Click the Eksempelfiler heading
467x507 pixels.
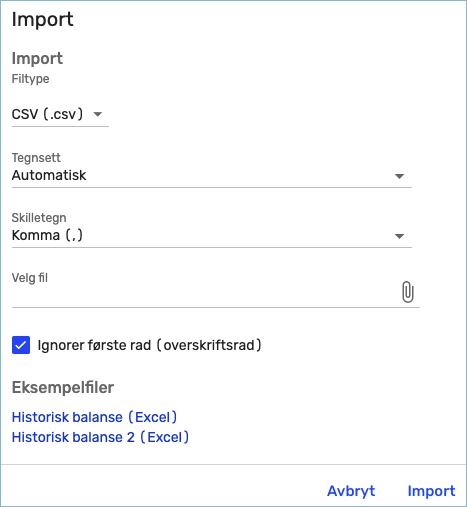pyautogui.click(x=63, y=387)
